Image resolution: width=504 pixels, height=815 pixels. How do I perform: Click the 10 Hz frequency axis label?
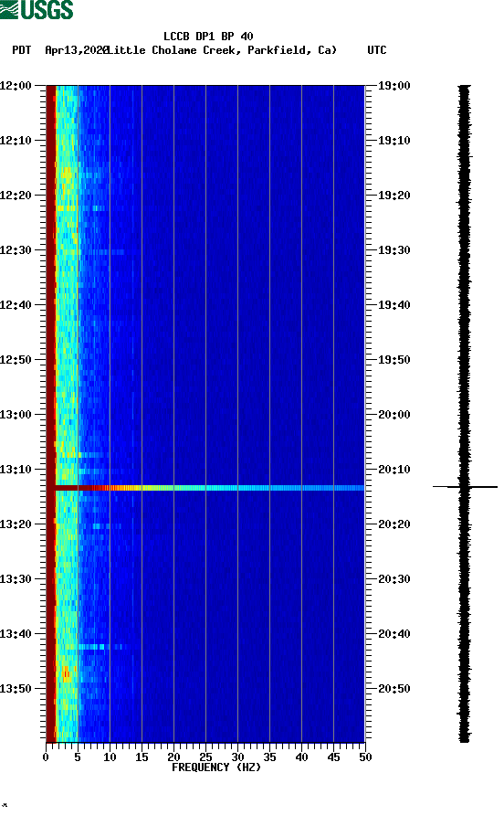click(x=110, y=757)
